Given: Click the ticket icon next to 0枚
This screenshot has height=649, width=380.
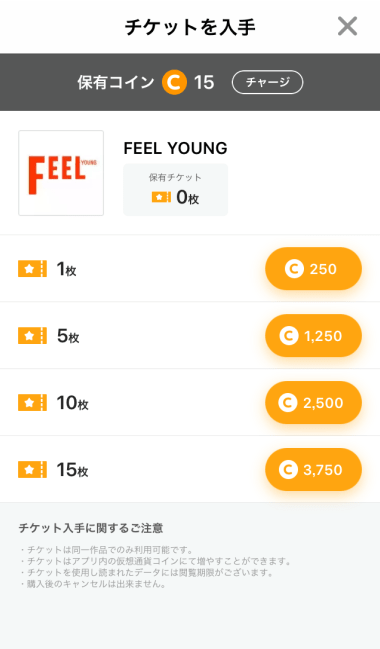Looking at the screenshot, I should pyautogui.click(x=161, y=197).
